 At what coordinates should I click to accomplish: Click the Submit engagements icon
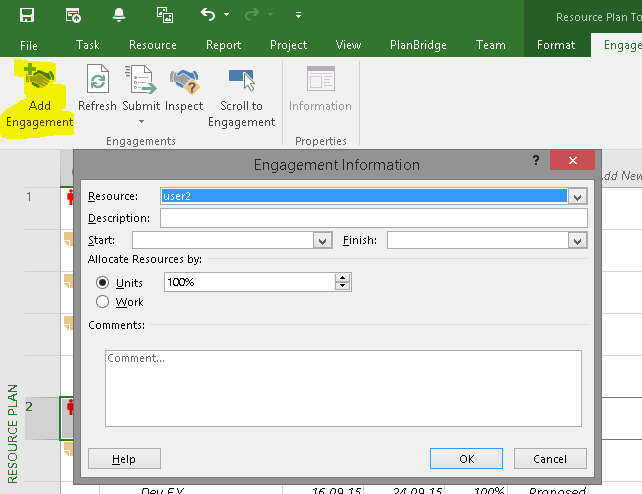(x=141, y=79)
